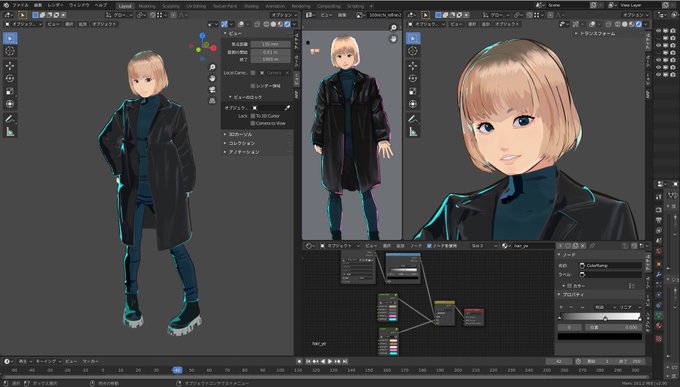Screen dimensions: 680x387
Task: Select the Measure tool in left viewport
Action: [x=10, y=131]
